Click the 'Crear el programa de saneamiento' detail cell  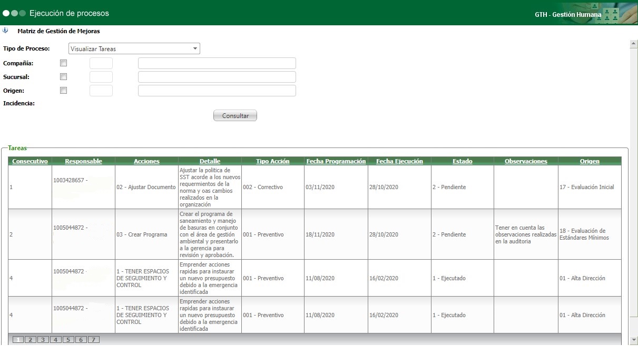(210, 234)
